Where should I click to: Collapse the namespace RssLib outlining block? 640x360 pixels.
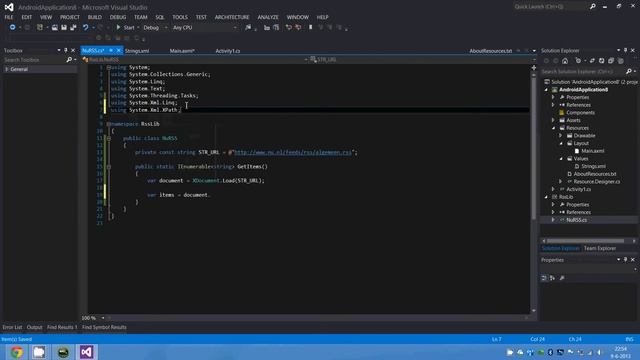point(109,124)
